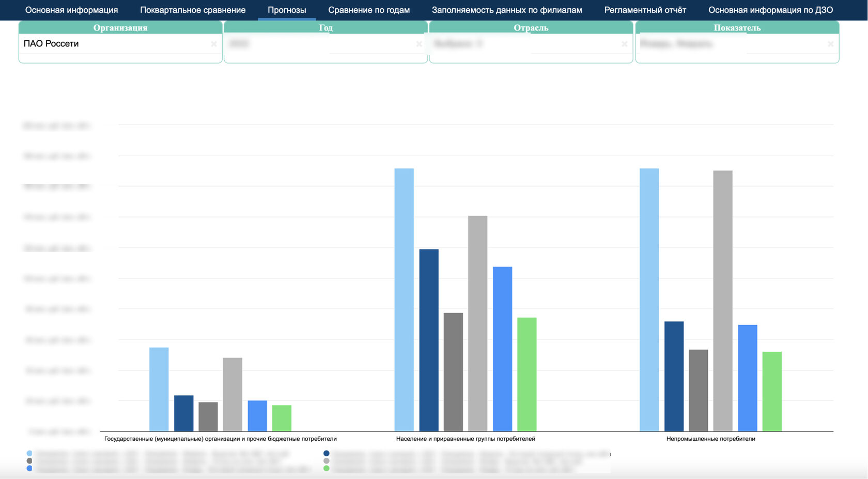The width and height of the screenshot is (868, 479).
Task: Toggle the green legend series marker
Action: (x=326, y=468)
